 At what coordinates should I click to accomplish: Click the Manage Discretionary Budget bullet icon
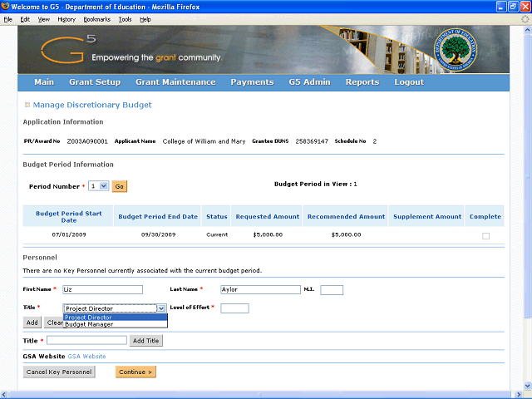click(x=27, y=106)
